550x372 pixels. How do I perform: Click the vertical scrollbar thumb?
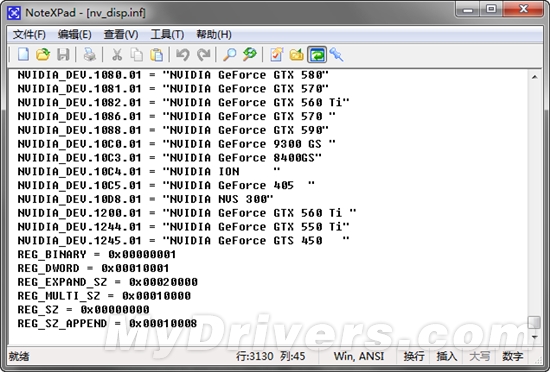[535, 322]
